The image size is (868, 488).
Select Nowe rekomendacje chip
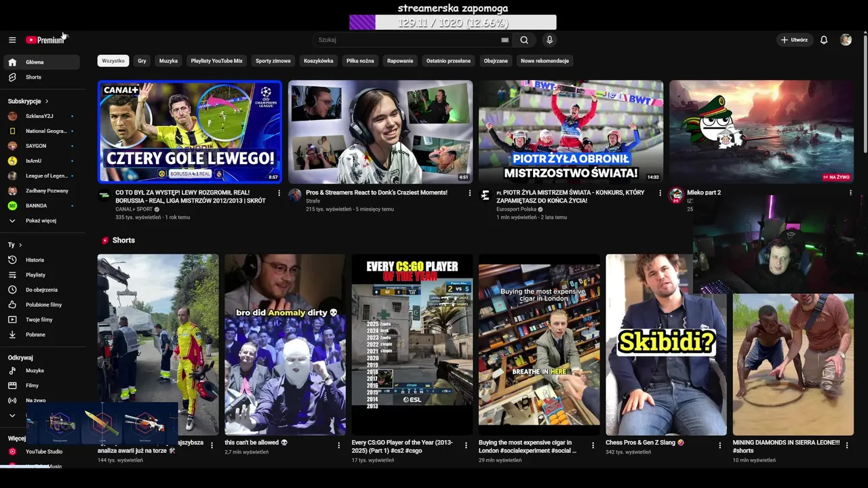(545, 61)
